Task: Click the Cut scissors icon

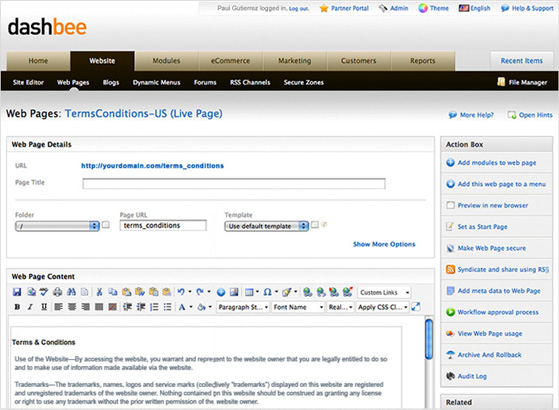Action: 99,292
